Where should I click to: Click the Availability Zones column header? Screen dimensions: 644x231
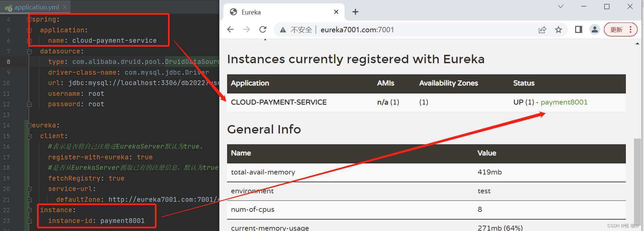[448, 83]
